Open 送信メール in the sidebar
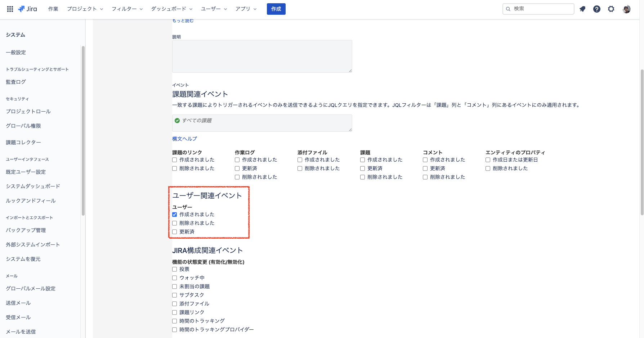Image resolution: width=644 pixels, height=338 pixels. 18,303
